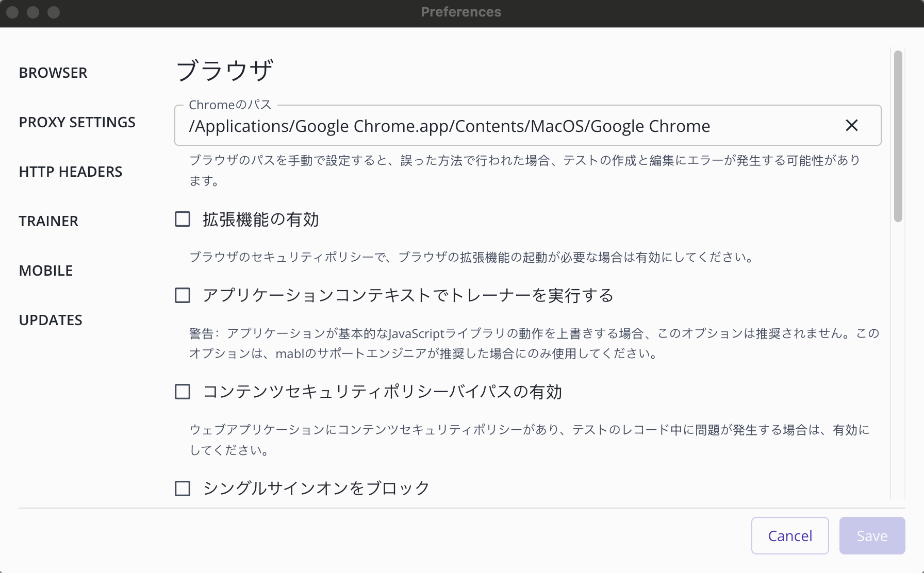
Task: Toggle コンテンツセキュリティポリシーバイパスの有効 checkbox
Action: point(183,392)
